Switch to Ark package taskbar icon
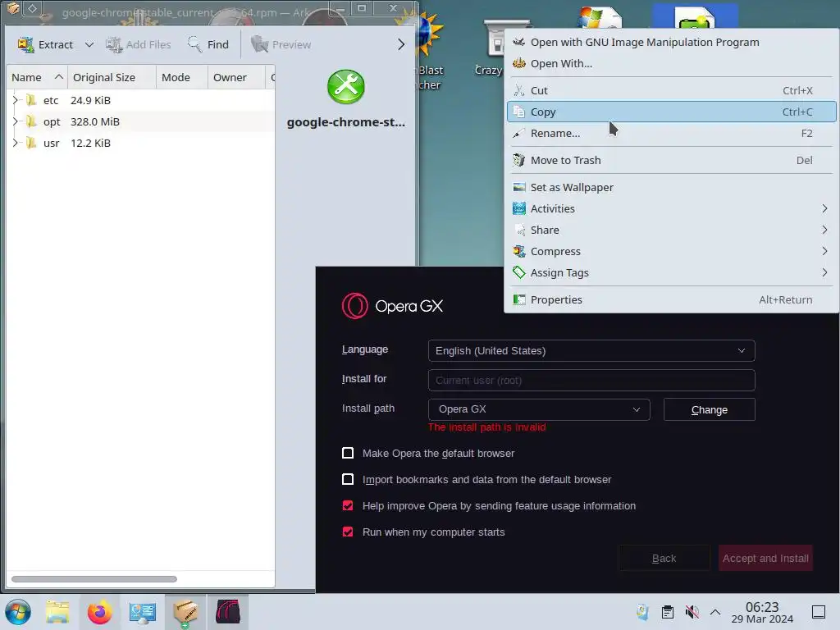Image resolution: width=840 pixels, height=630 pixels. (x=185, y=612)
